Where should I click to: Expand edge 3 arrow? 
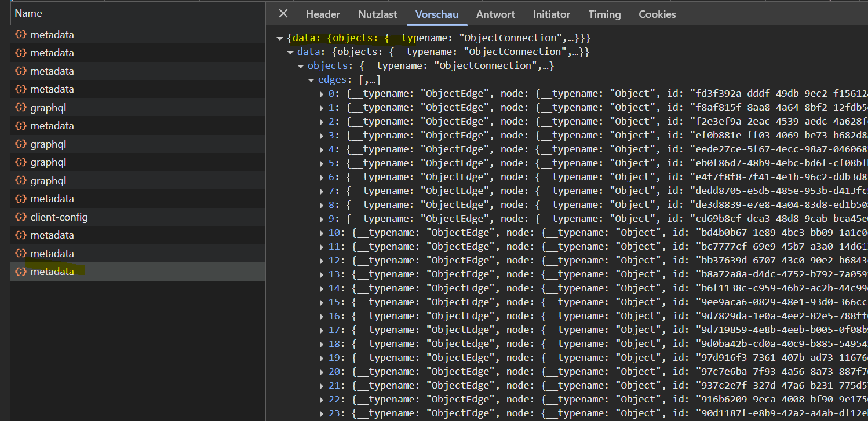[x=322, y=136]
